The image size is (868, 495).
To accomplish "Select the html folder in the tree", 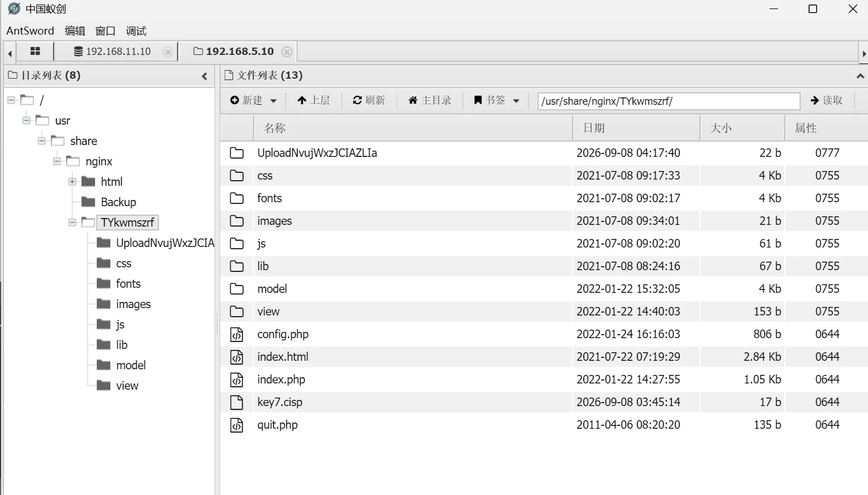I will click(111, 182).
